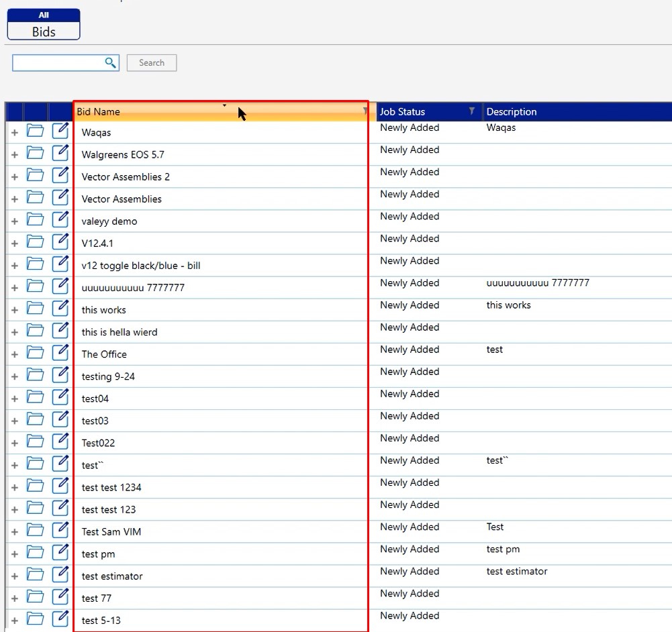Expand the this works row

pyautogui.click(x=15, y=310)
